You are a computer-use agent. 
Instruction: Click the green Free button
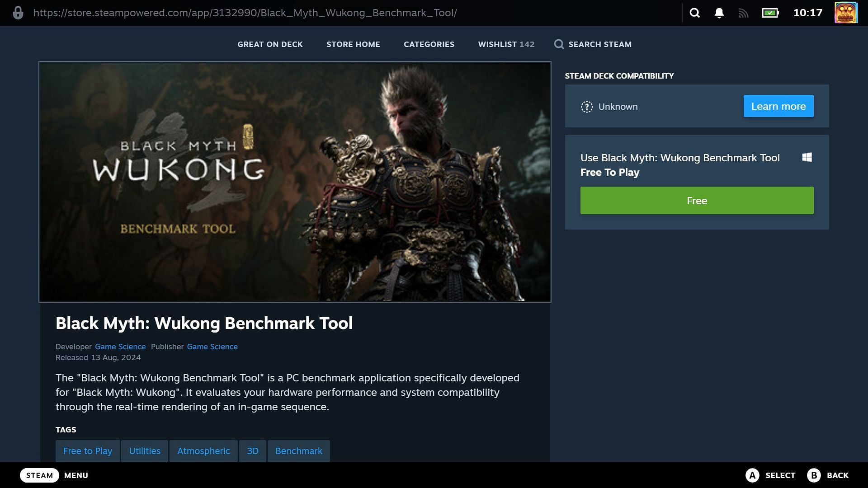[x=697, y=201]
